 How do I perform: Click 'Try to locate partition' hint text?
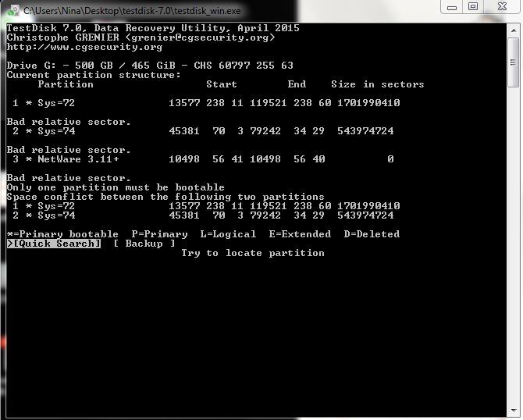(253, 253)
